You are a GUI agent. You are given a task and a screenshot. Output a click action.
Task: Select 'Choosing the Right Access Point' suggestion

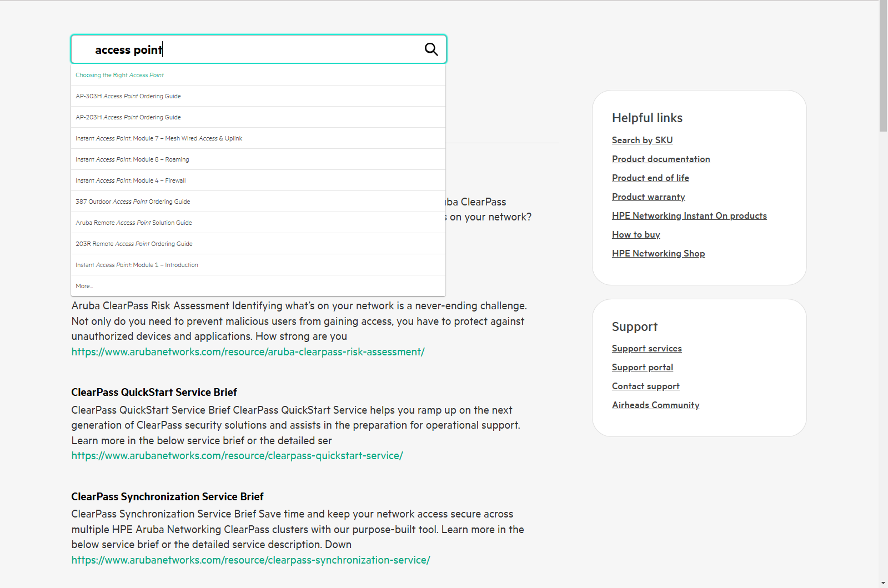[258, 75]
